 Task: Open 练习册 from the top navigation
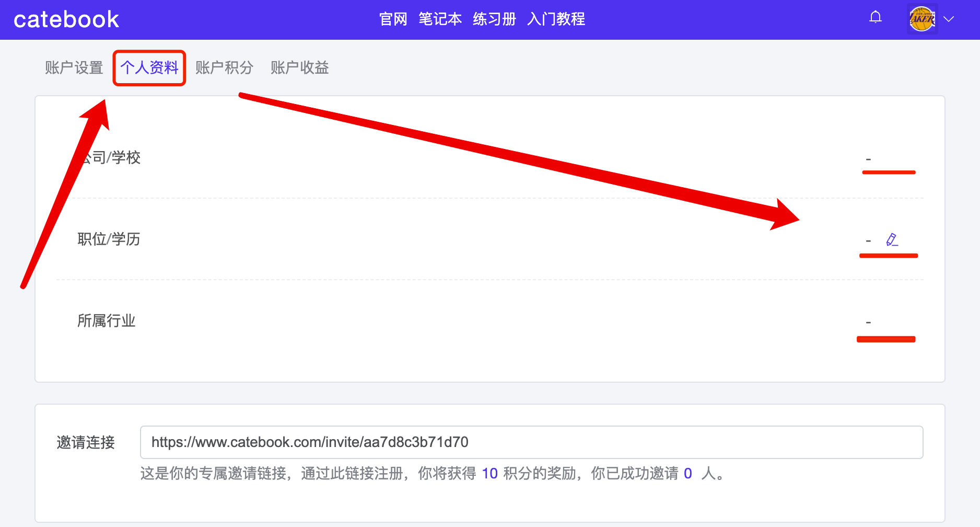click(494, 19)
